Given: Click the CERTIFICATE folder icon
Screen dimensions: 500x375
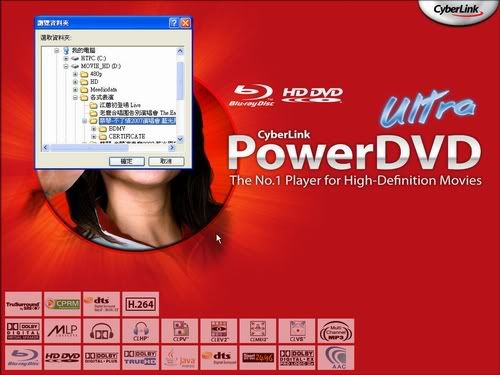Looking at the screenshot, I should (103, 137).
